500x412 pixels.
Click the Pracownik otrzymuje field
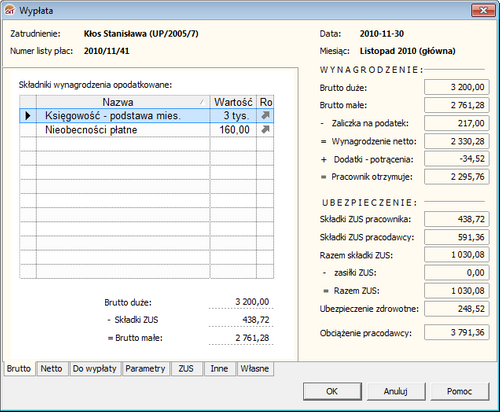pyautogui.click(x=457, y=177)
